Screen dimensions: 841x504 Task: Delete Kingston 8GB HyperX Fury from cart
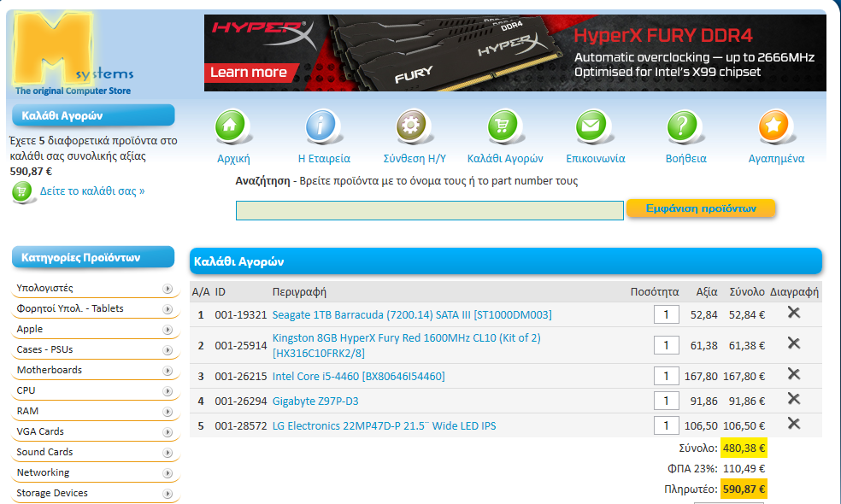pyautogui.click(x=794, y=343)
